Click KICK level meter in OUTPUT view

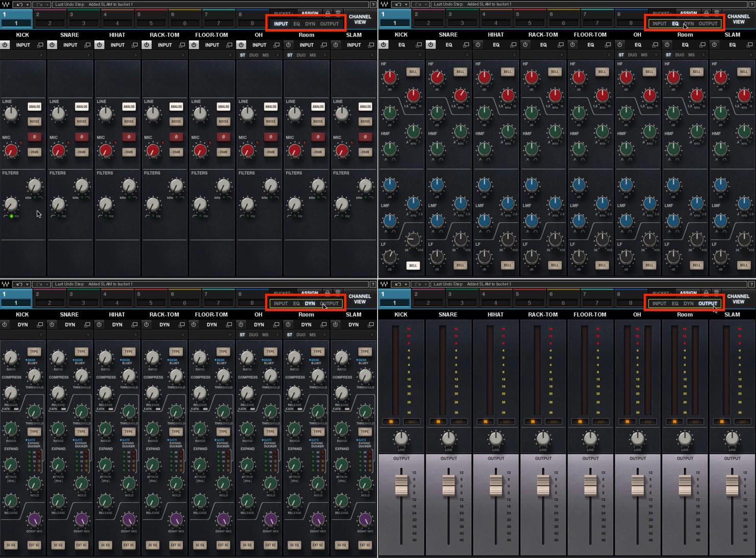click(x=395, y=370)
